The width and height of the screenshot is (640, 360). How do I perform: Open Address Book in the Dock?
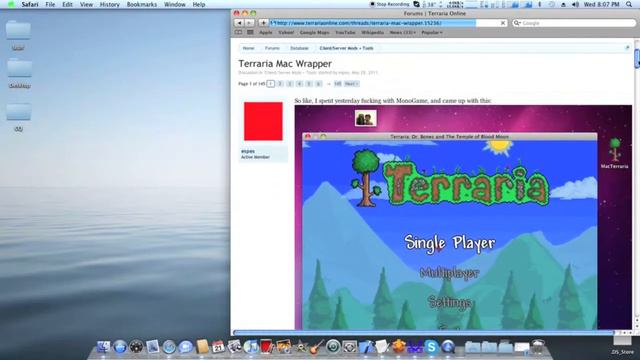202,347
